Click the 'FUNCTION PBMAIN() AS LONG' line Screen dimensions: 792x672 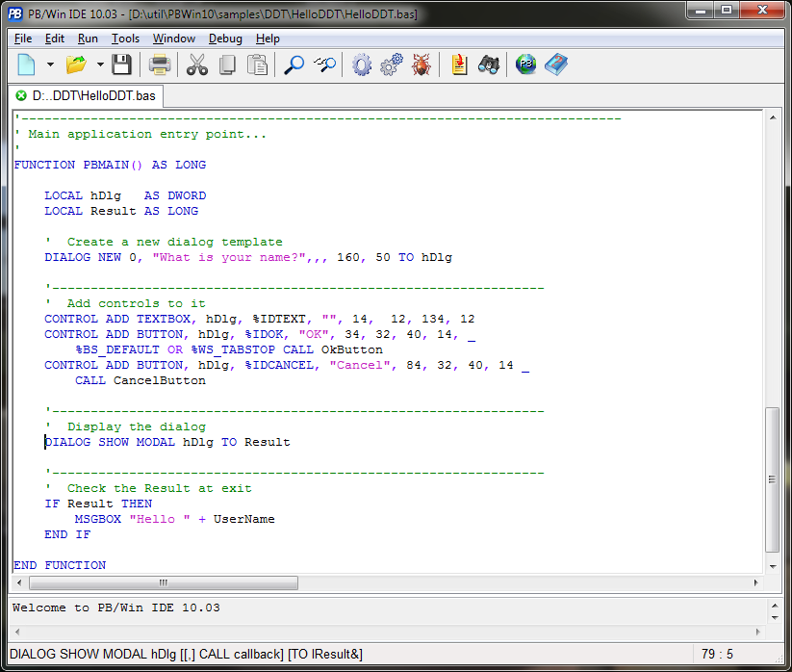click(110, 165)
